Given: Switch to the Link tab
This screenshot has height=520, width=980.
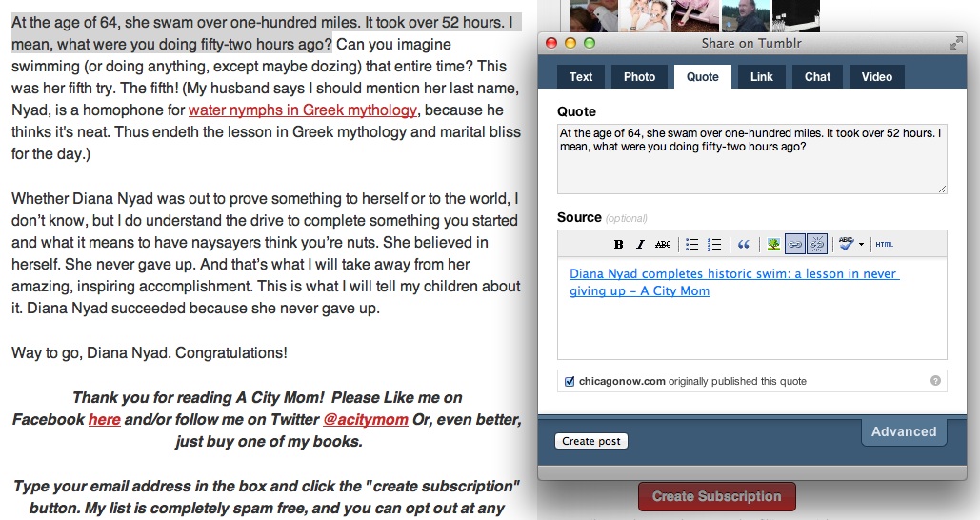Looking at the screenshot, I should pyautogui.click(x=761, y=77).
